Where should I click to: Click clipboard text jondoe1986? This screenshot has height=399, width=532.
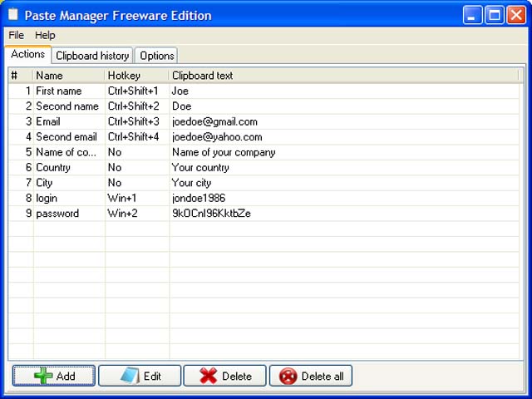point(199,198)
